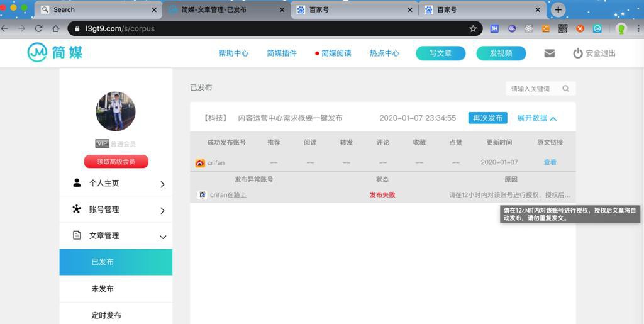Expand 账号管理 with its arrow

click(x=162, y=211)
